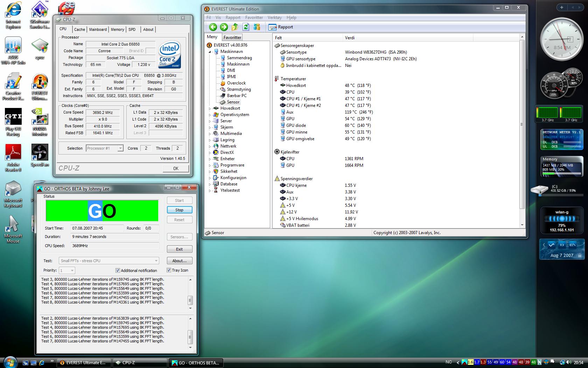
Task: Click the CPU Speed field in ORTHOS
Action: pyautogui.click(x=114, y=246)
